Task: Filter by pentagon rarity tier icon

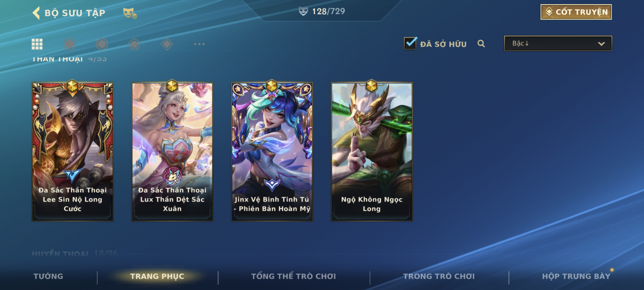Action: pyautogui.click(x=135, y=44)
